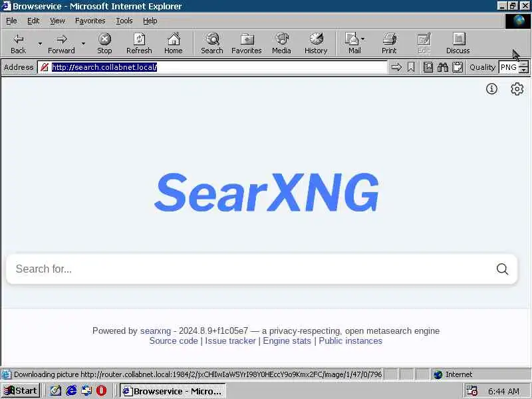Increase Quality with the up spinner arrow

[x=524, y=64]
